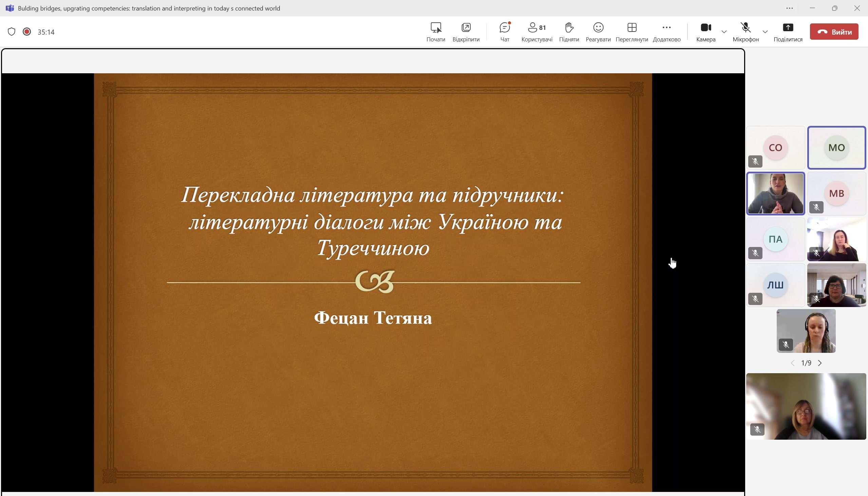Screen dimensions: 868x496
Task: Unmute via the Мікрофон toggle
Action: tap(746, 27)
